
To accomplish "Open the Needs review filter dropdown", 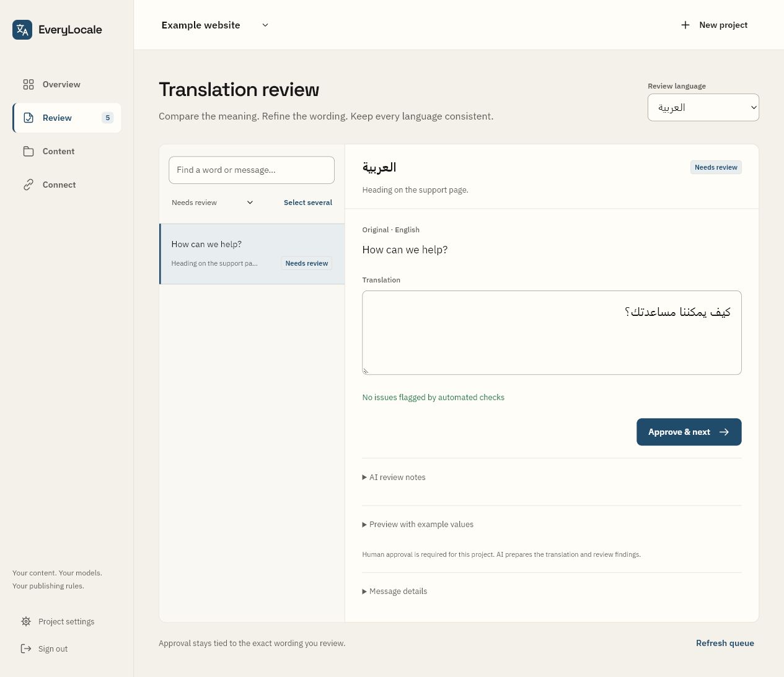I will pos(213,203).
